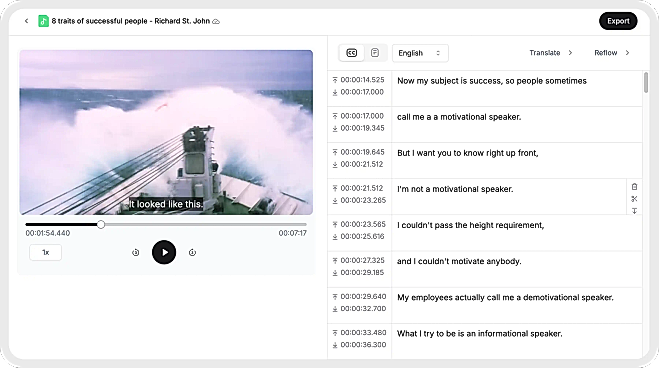Click end-time icon beside 00:00:32.700
The height and width of the screenshot is (368, 659).
point(335,309)
